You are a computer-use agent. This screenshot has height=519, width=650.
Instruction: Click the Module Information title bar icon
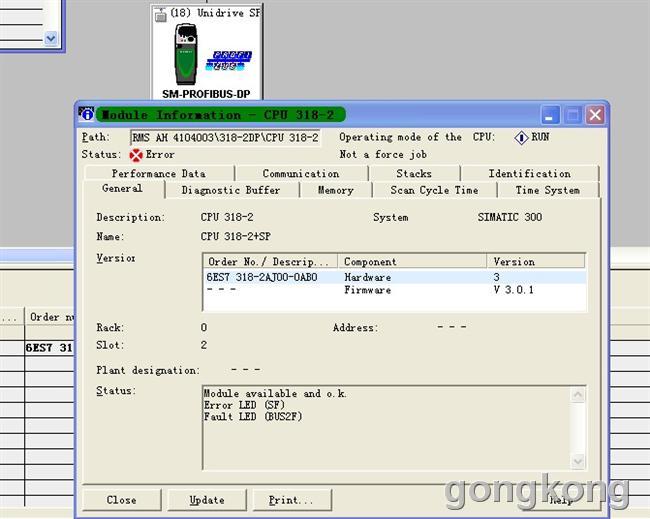point(86,114)
